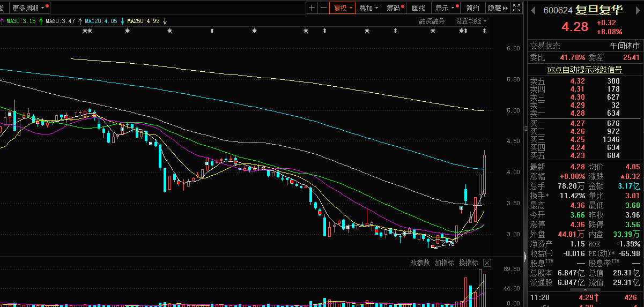Click the stock code 600624
The width and height of the screenshot is (644, 307).
point(558,10)
